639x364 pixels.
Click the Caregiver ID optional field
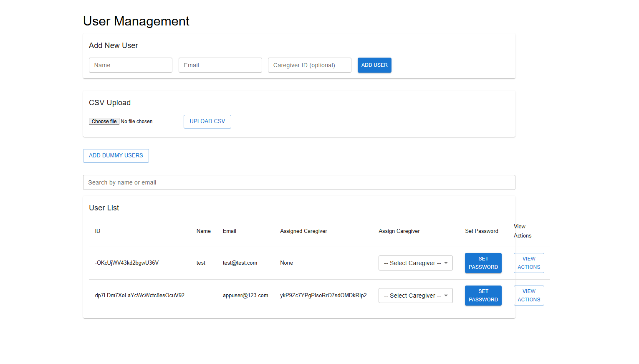(309, 65)
